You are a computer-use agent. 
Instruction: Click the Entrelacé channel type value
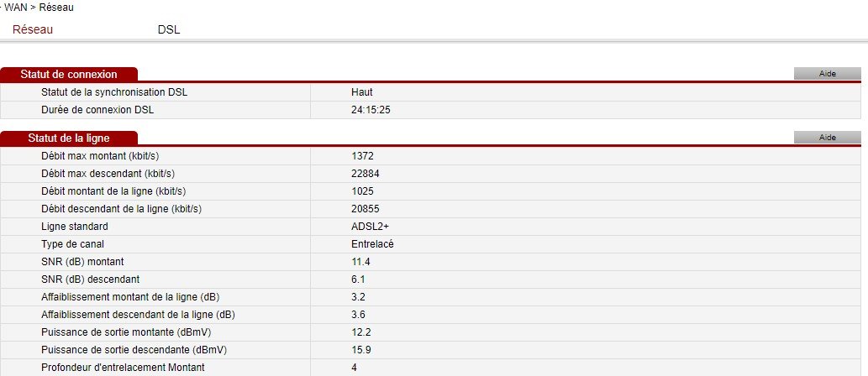372,244
